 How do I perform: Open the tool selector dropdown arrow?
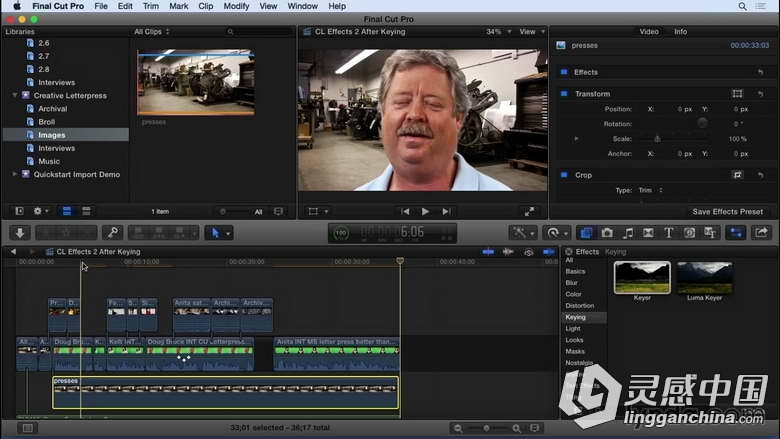(x=228, y=233)
